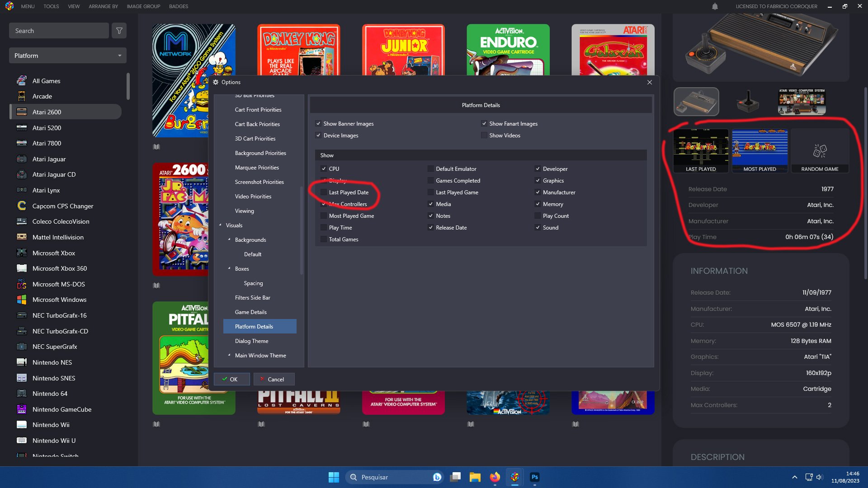This screenshot has height=488, width=868.
Task: Open the notifications bell icon
Action: click(715, 6)
